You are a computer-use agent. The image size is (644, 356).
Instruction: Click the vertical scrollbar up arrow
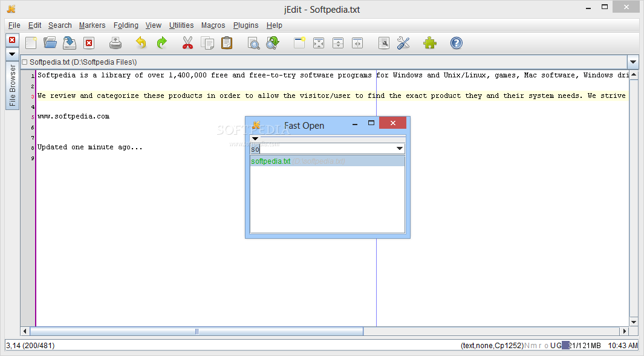pos(634,75)
